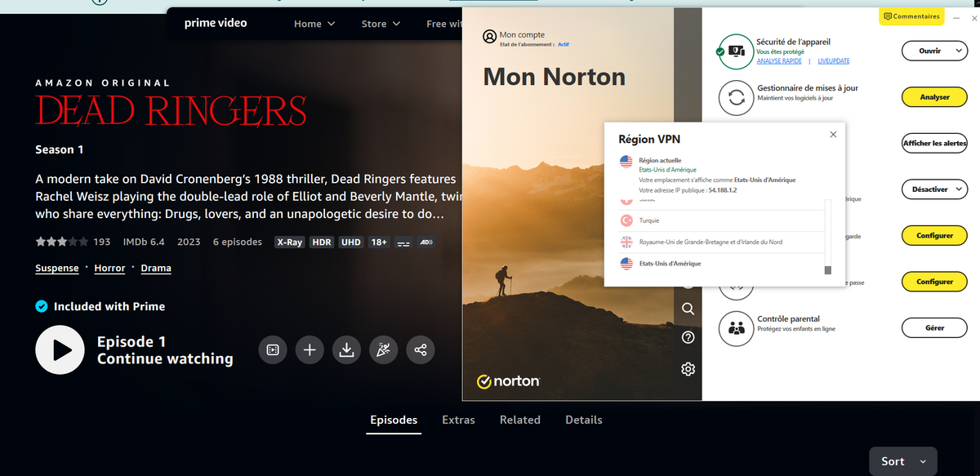Close the Région VPN popup

pyautogui.click(x=833, y=135)
